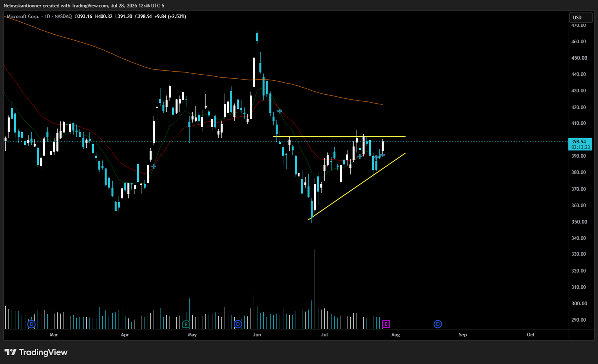
Task: Click the 290.00 price axis label
Action: click(578, 320)
